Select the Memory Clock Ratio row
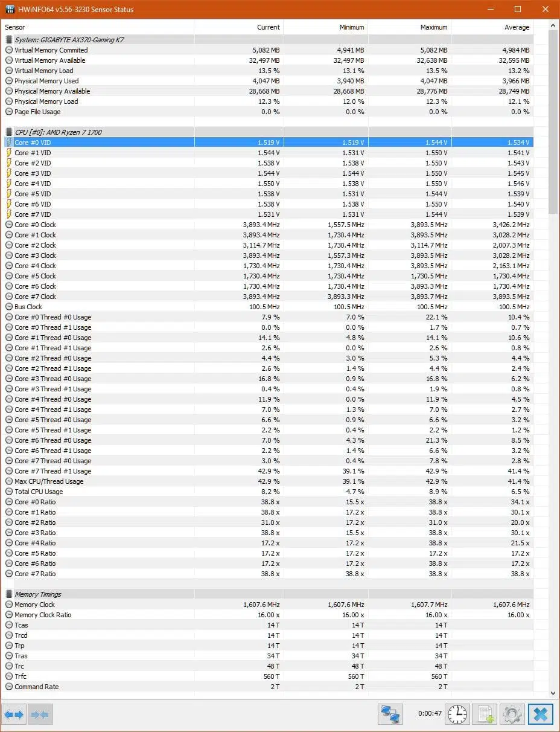 click(268, 615)
